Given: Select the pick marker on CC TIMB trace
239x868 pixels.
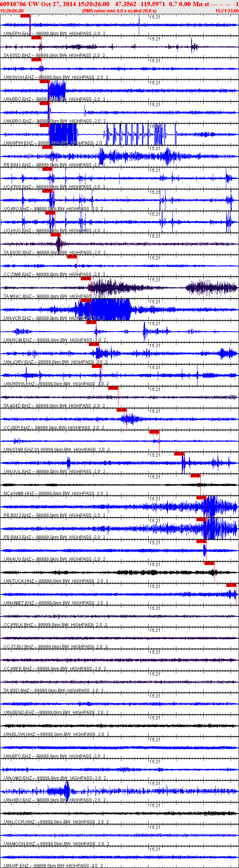Looking at the screenshot, I should pyautogui.click(x=72, y=257).
